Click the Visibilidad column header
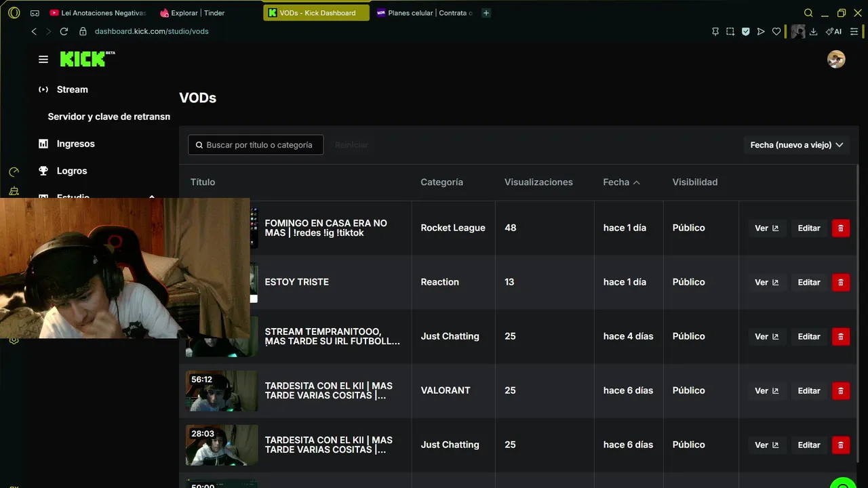The height and width of the screenshot is (488, 868). [x=694, y=182]
